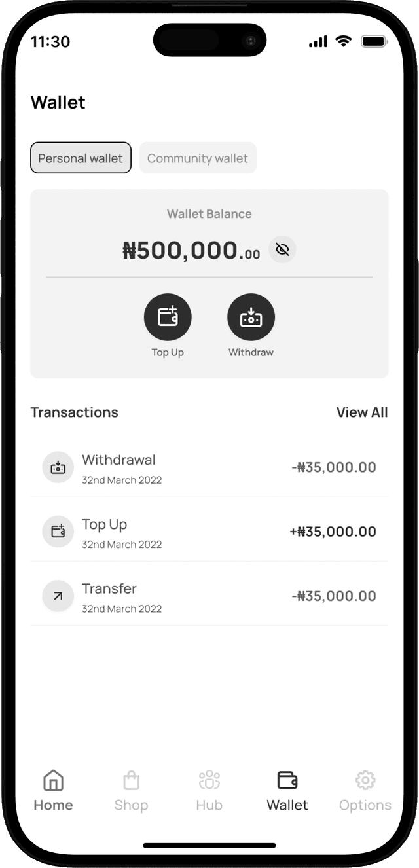This screenshot has height=868, width=419.
Task: Open the Options gear icon
Action: 365,780
